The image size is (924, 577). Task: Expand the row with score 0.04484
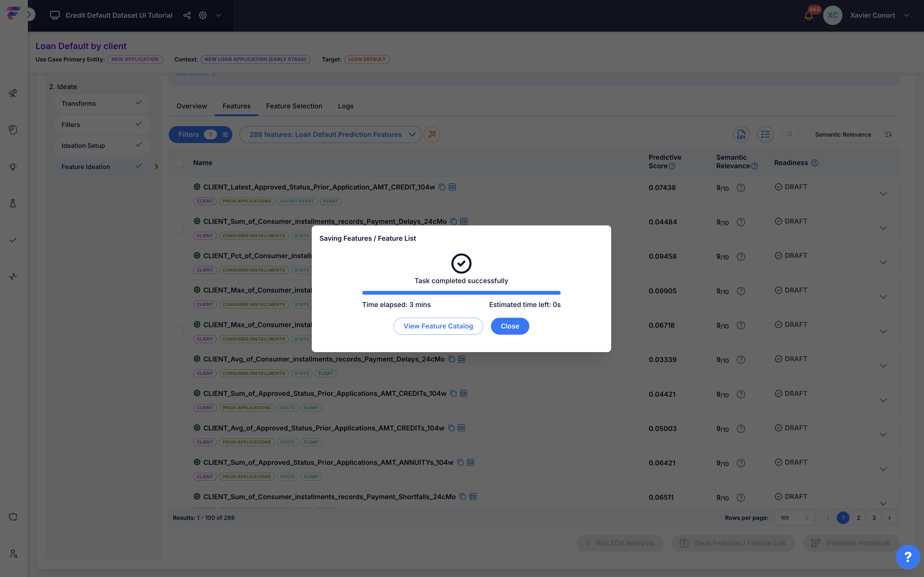[x=883, y=228]
